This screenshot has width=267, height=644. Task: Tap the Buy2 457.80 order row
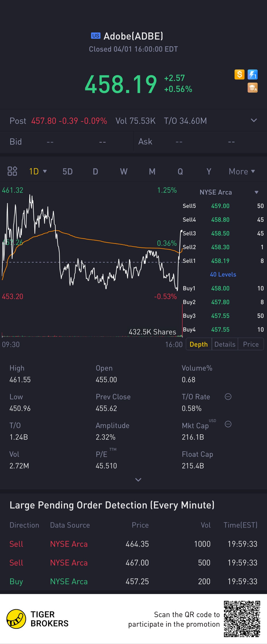point(223,302)
